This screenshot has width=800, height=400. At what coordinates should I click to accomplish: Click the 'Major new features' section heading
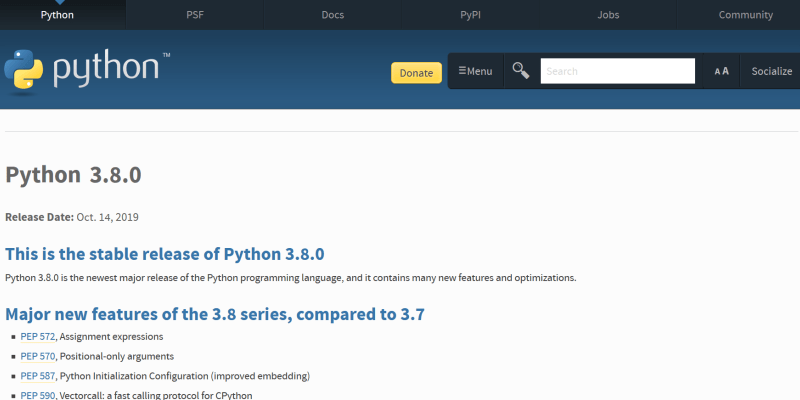(215, 314)
